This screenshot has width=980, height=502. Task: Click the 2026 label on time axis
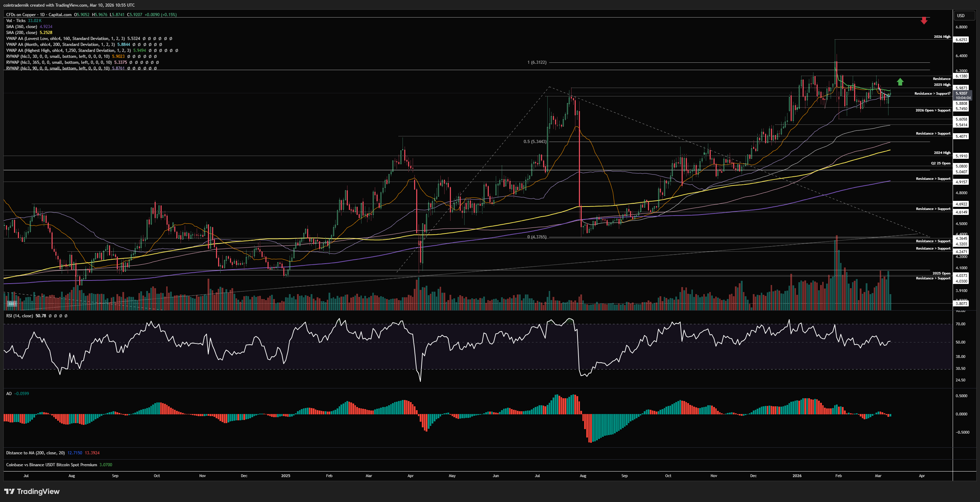(797, 476)
